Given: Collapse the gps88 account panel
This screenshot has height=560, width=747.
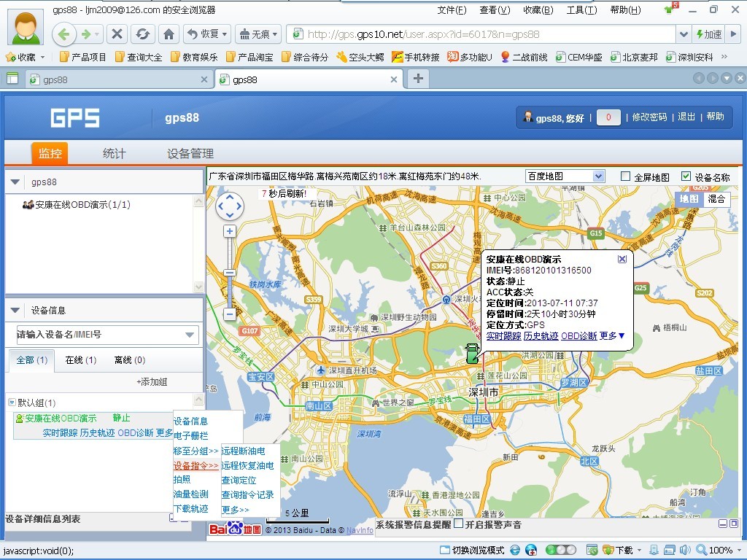Looking at the screenshot, I should tap(15, 182).
